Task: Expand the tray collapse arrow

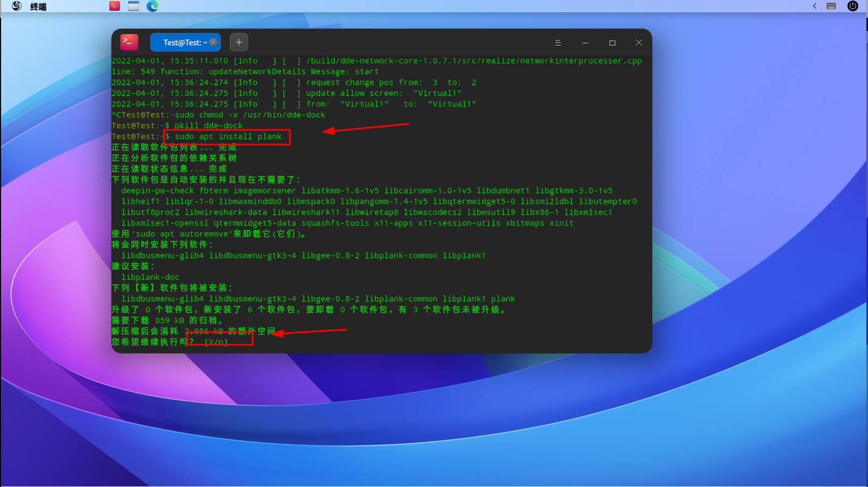Action: pos(814,6)
